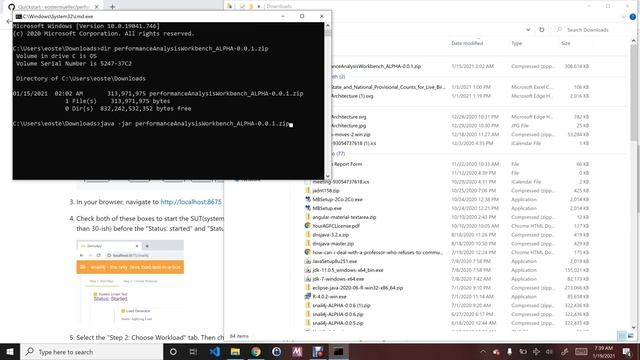Screen dimensions: 640x360
Task: Select the file MBSetup-2Co2Co.exe
Action: coord(337,199)
